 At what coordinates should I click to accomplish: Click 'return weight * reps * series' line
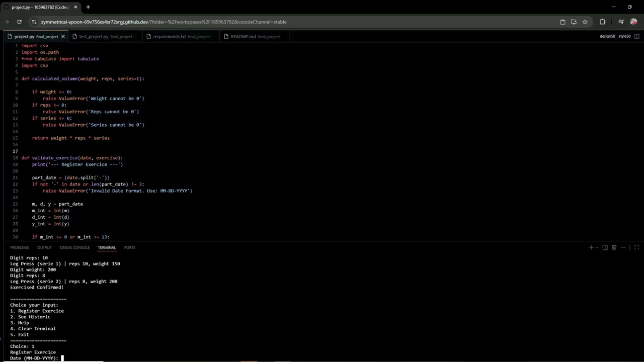pyautogui.click(x=70, y=138)
